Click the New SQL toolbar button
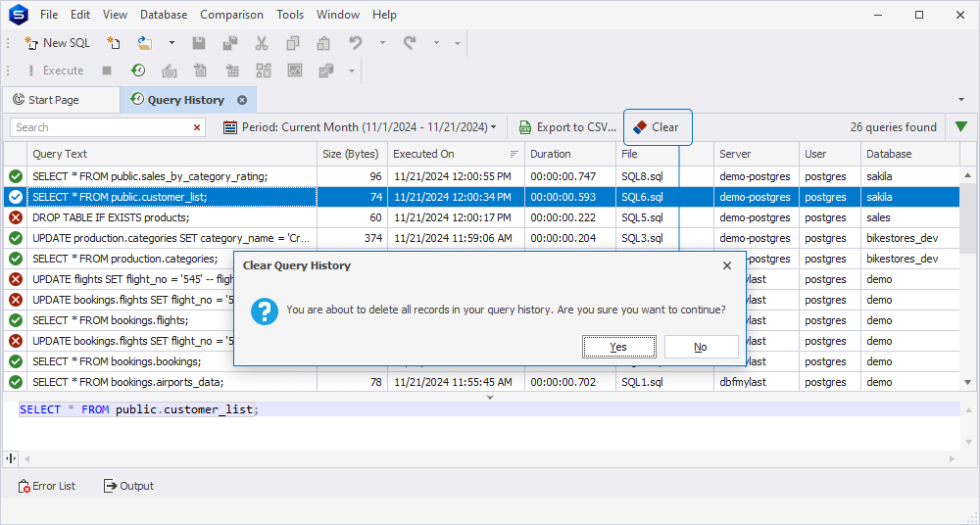 tap(57, 43)
